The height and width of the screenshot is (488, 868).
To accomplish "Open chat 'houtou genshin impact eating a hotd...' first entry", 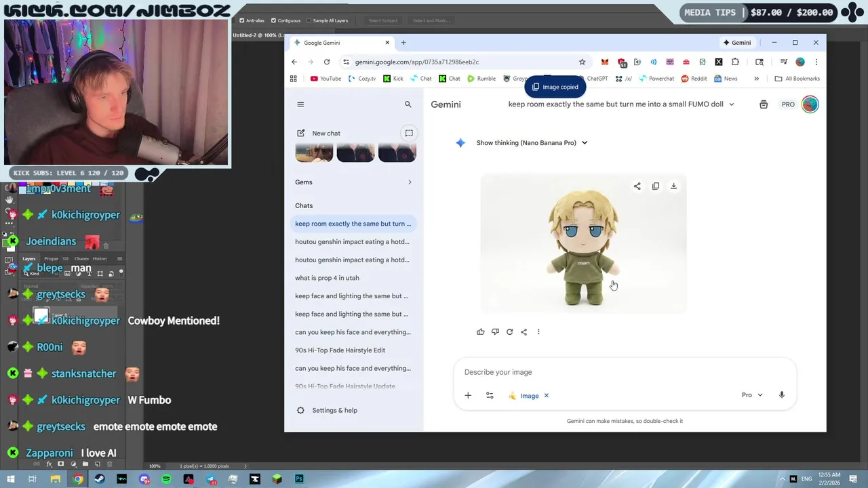I will coord(353,242).
